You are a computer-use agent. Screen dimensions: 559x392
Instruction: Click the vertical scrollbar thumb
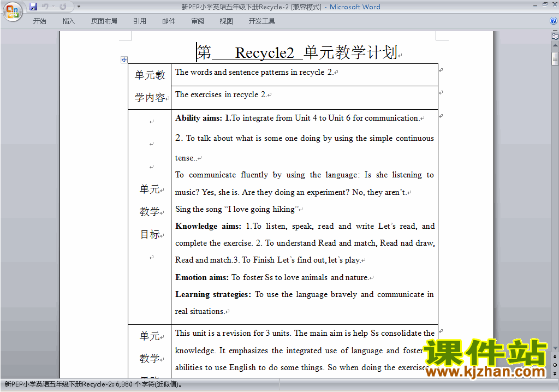(x=555, y=58)
